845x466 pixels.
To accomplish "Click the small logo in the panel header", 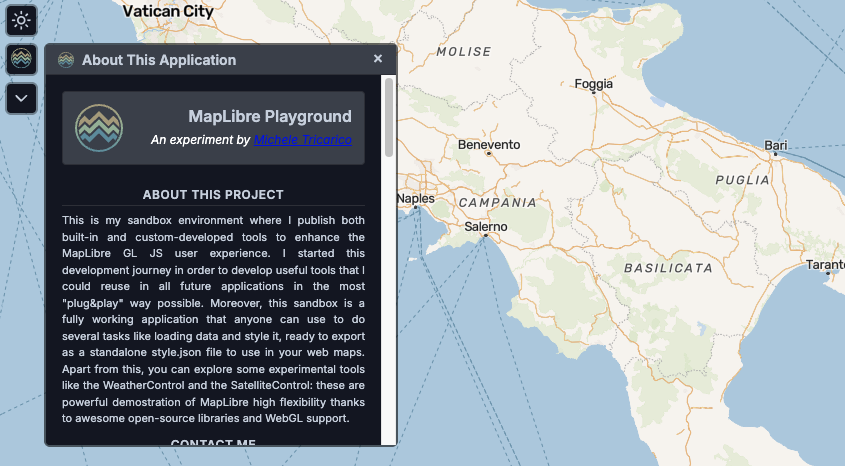I will coord(66,60).
